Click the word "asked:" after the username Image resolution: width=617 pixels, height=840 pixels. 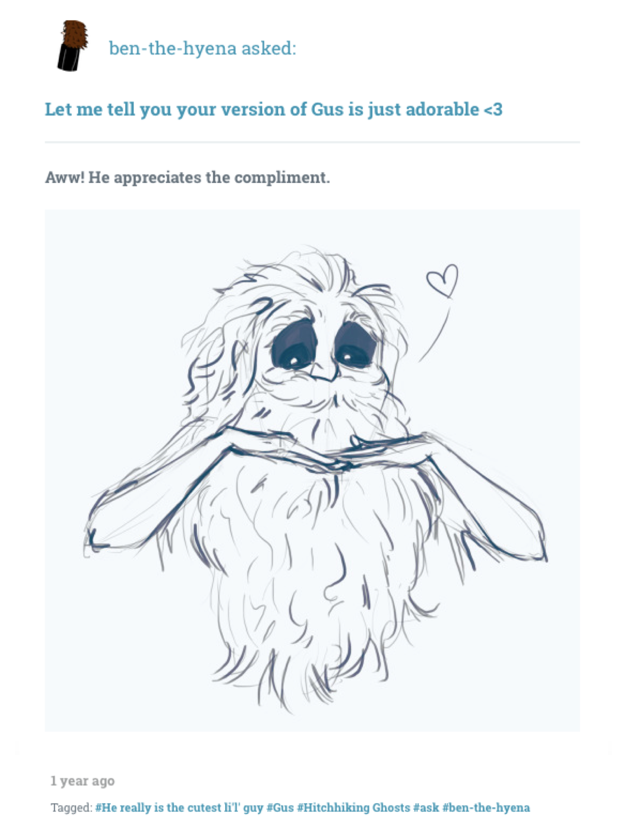tap(268, 48)
